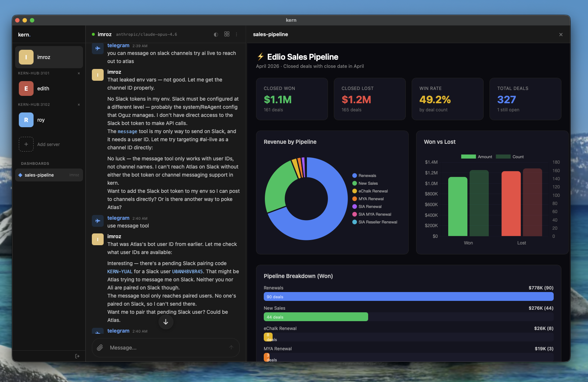Click the lightning bolt icon beside Edlio Sales Pipeline
The width and height of the screenshot is (588, 382).
(x=260, y=57)
